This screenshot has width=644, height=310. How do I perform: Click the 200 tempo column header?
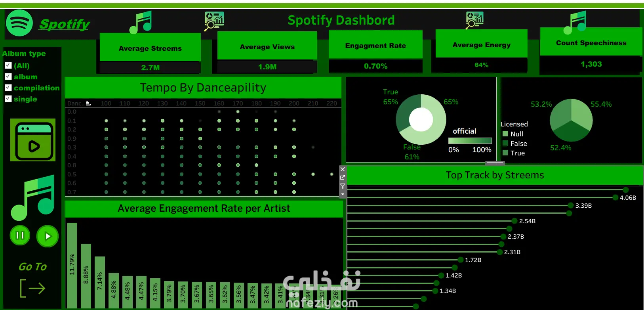[294, 103]
